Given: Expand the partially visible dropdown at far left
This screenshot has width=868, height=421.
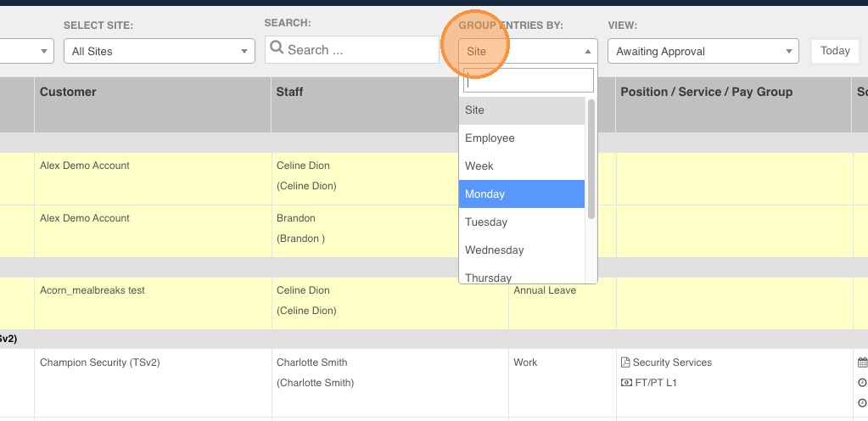Looking at the screenshot, I should [46, 52].
